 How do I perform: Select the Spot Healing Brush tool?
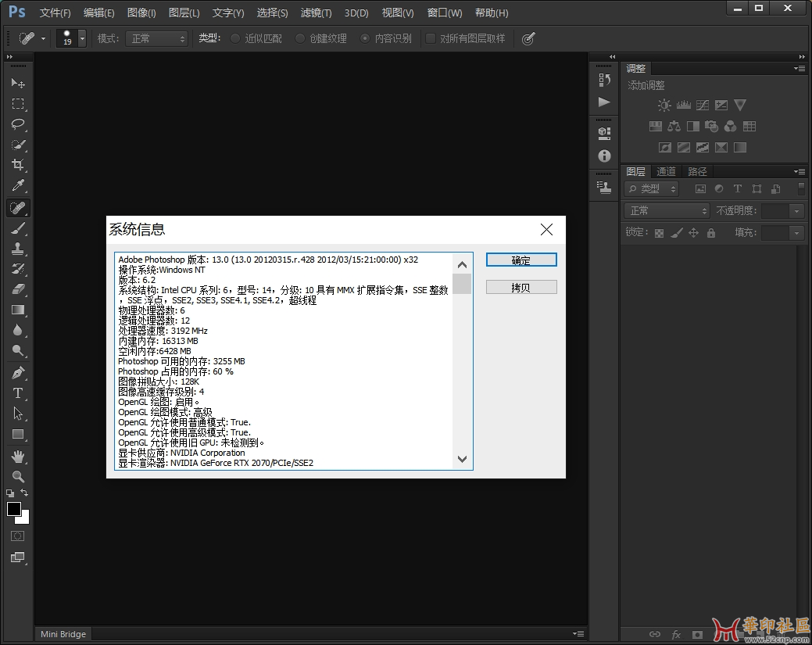point(18,208)
